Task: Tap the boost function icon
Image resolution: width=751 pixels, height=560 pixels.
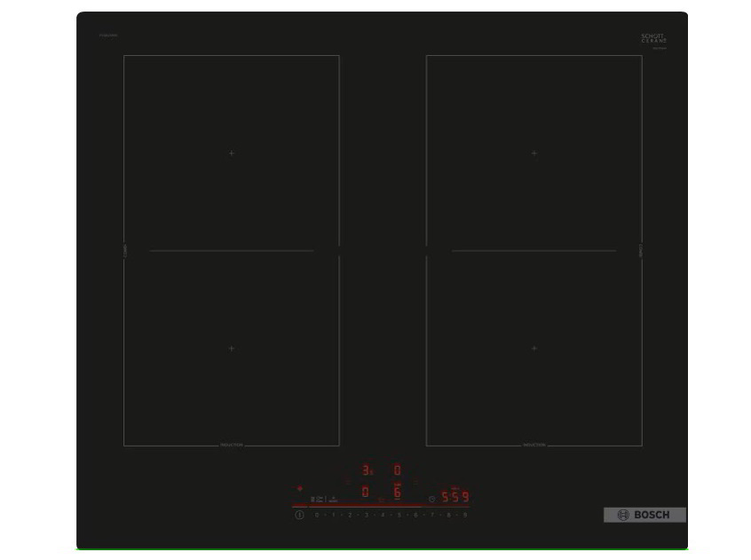Action: click(333, 500)
